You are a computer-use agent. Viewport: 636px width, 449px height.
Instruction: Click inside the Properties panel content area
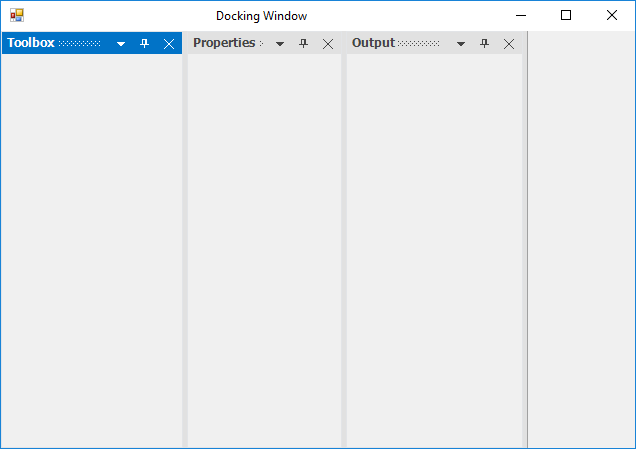tap(264, 250)
